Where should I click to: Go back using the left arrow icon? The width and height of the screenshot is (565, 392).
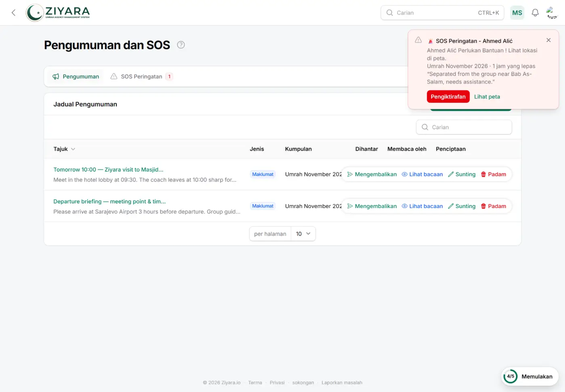point(13,13)
